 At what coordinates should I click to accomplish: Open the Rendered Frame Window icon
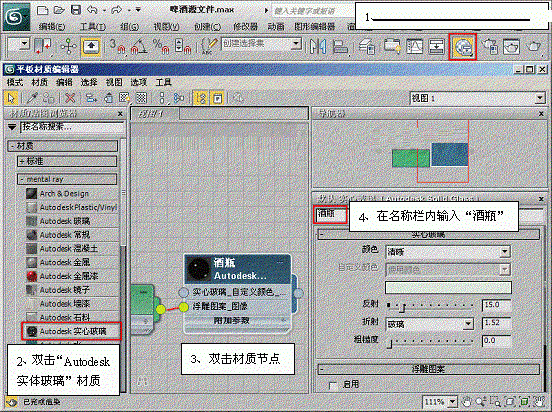point(511,47)
